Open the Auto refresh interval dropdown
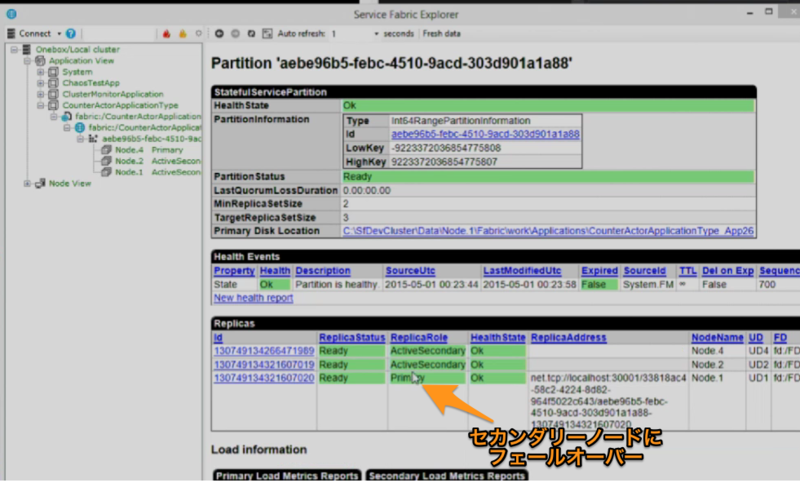 (x=377, y=34)
